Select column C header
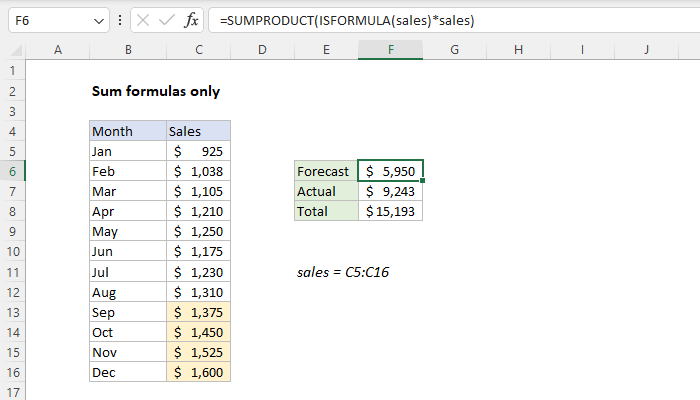 (199, 50)
